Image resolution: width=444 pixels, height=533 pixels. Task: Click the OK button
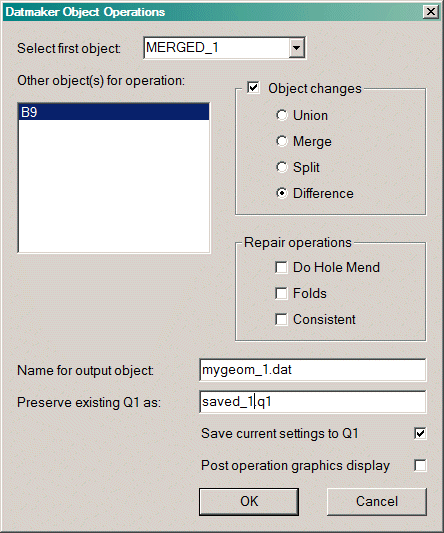249,502
